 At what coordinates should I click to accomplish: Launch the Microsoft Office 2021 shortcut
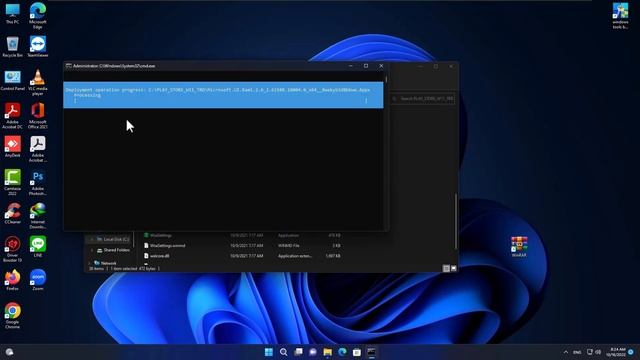[x=38, y=116]
